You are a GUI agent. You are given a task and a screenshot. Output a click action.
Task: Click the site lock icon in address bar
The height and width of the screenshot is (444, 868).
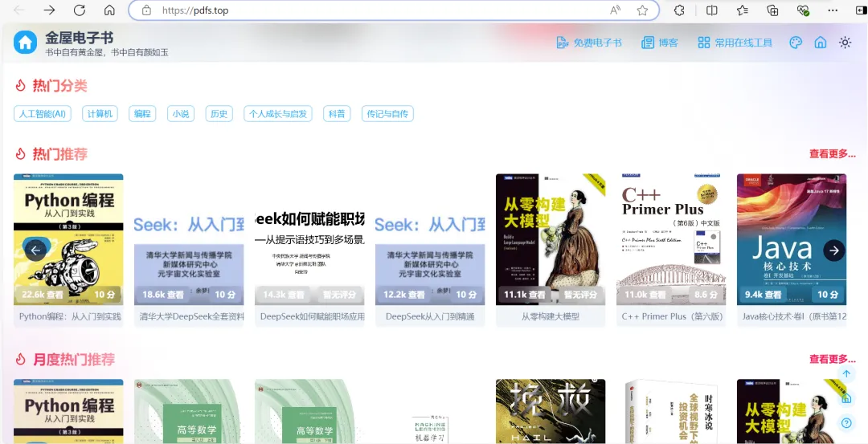tap(146, 10)
